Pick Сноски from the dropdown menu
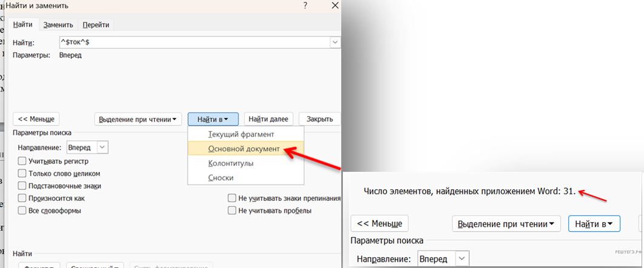Image resolution: width=644 pixels, height=268 pixels. [x=221, y=178]
